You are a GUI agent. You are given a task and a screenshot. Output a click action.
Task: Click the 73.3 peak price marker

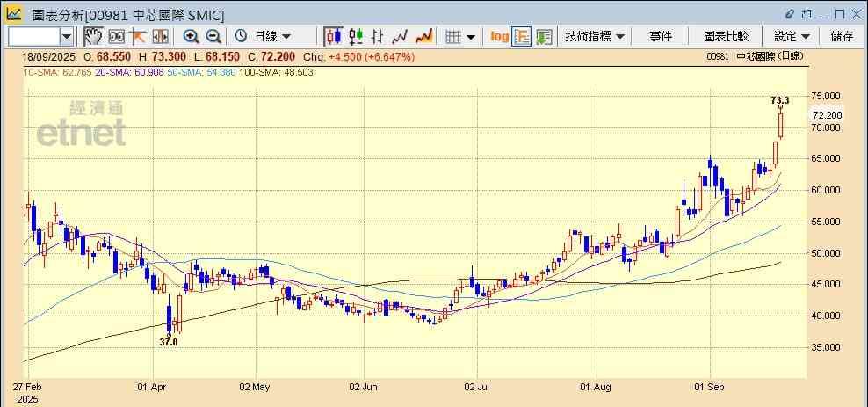(780, 100)
